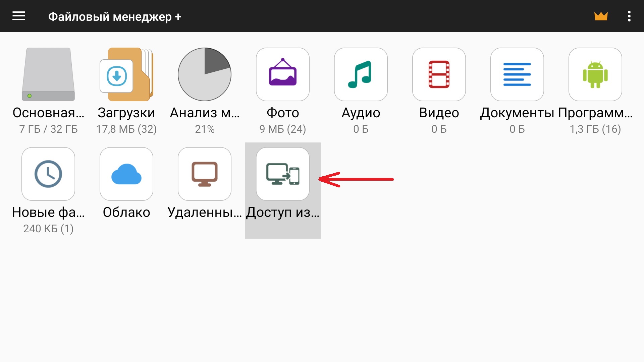644x362 pixels.
Task: Click the 'Новые фа…' label
Action: click(x=48, y=213)
